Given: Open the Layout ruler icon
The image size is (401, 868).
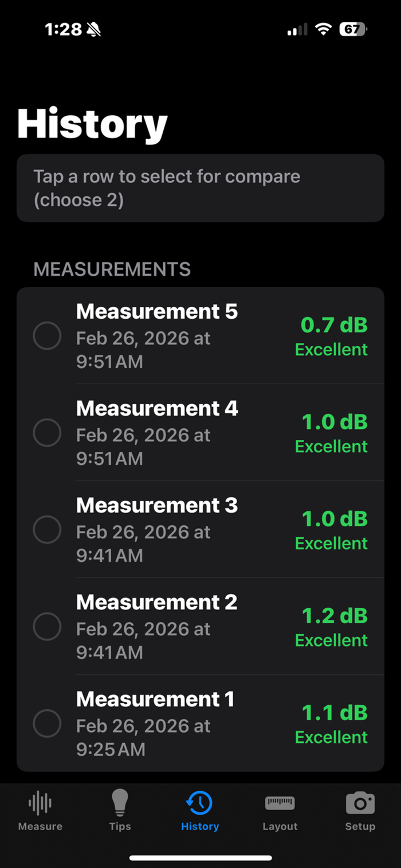Looking at the screenshot, I should point(280,803).
